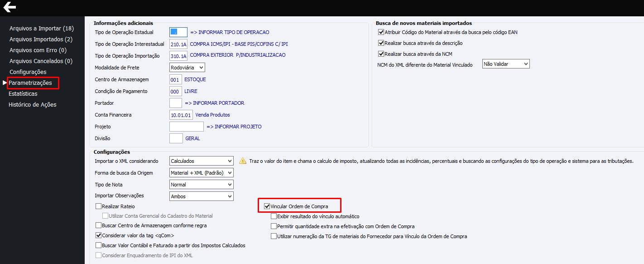Image resolution: width=644 pixels, height=264 pixels.
Task: Open Importar Observações dropdown
Action: point(201,196)
